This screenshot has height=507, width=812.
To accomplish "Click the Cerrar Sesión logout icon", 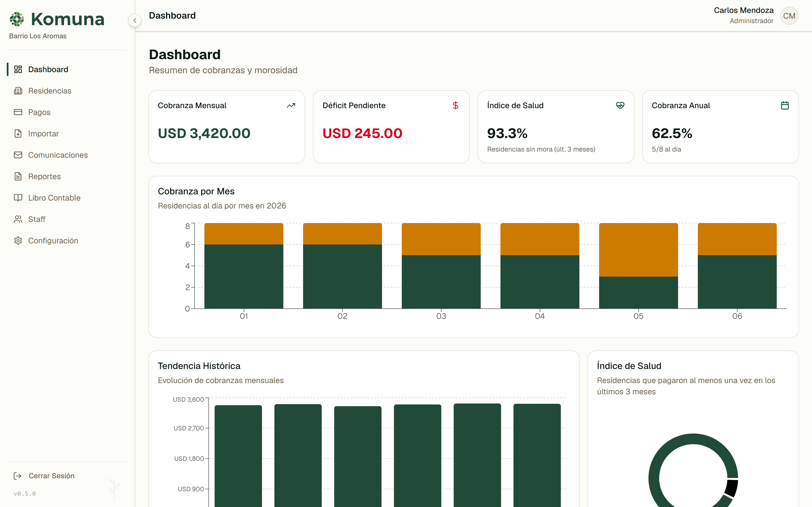I will 17,476.
